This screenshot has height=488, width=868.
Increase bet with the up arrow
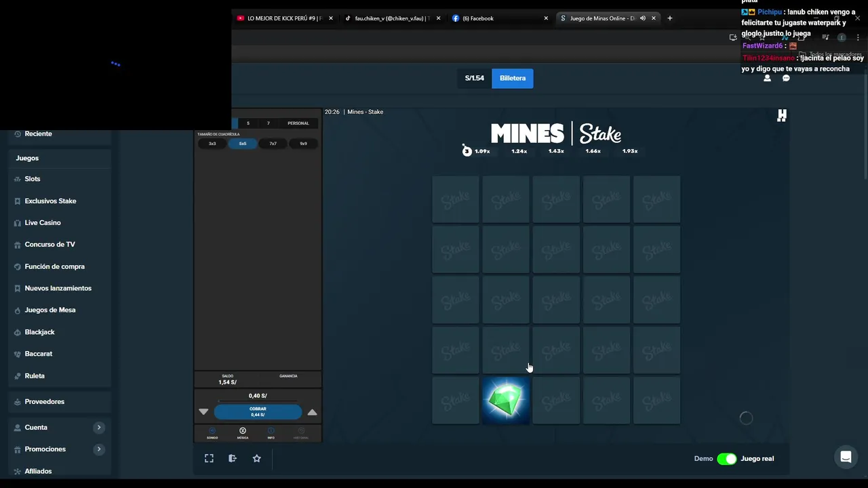[x=312, y=412]
